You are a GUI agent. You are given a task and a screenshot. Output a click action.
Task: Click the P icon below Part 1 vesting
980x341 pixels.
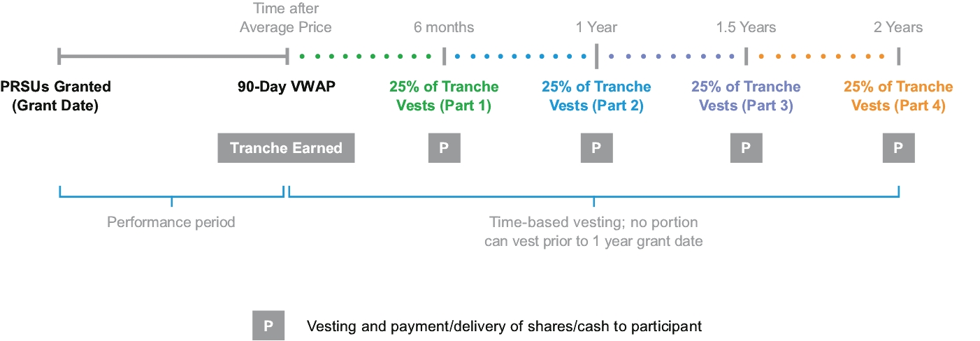tap(444, 147)
